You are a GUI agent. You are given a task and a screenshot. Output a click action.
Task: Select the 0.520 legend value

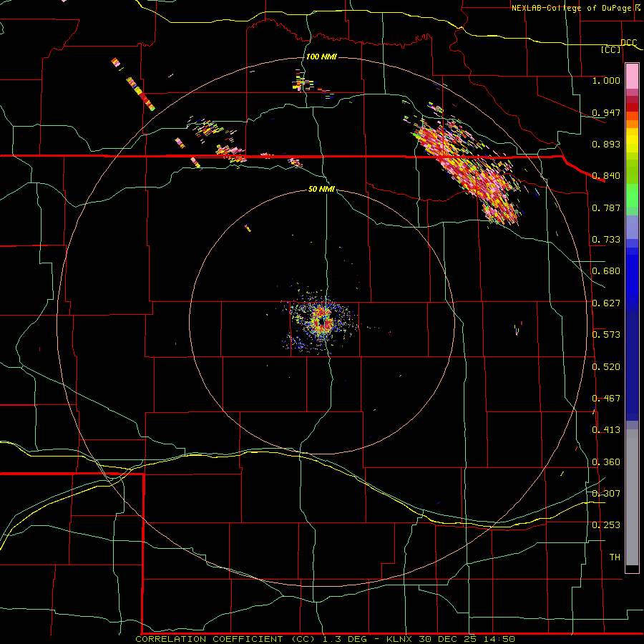[606, 367]
